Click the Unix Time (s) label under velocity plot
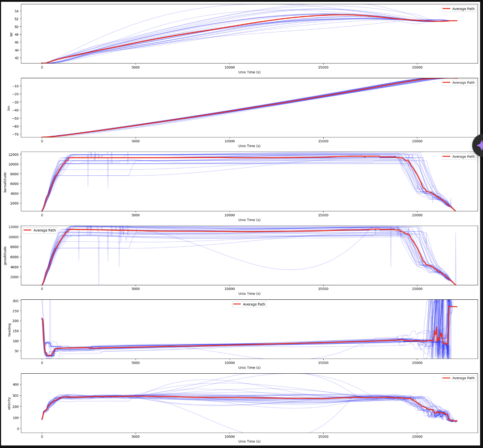 [x=249, y=441]
